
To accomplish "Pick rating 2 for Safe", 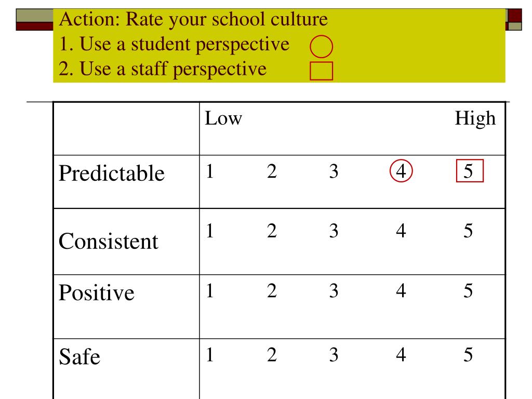I will click(271, 354).
